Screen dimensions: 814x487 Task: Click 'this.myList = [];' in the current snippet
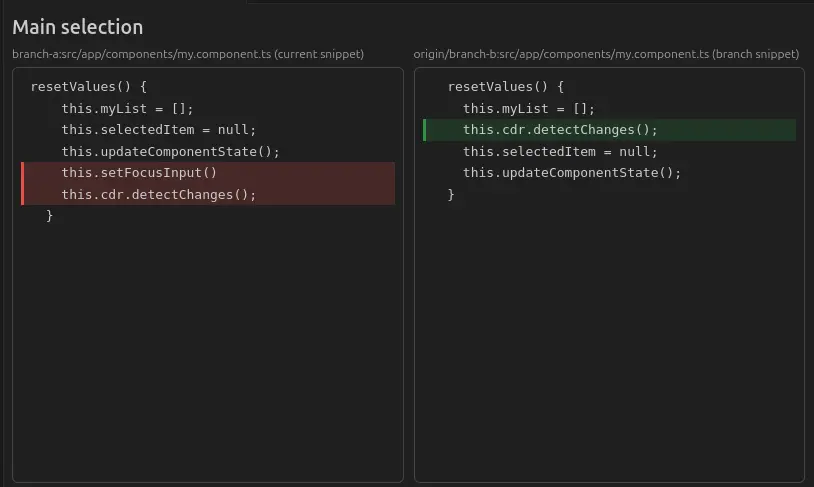point(127,109)
